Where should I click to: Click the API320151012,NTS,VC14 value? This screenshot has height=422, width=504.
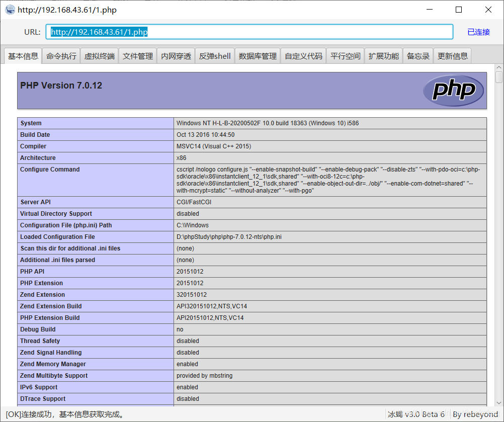pos(211,306)
